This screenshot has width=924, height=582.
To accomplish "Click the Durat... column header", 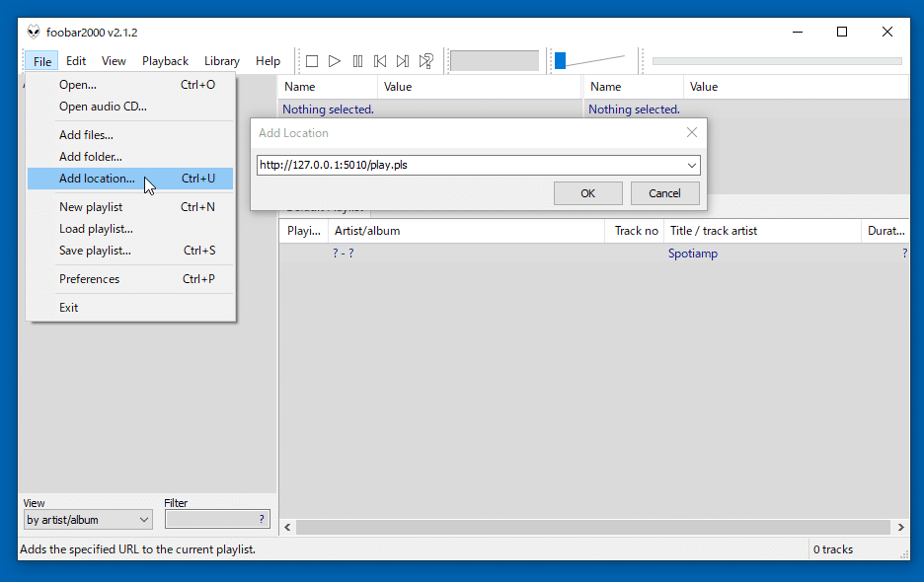I will (885, 231).
